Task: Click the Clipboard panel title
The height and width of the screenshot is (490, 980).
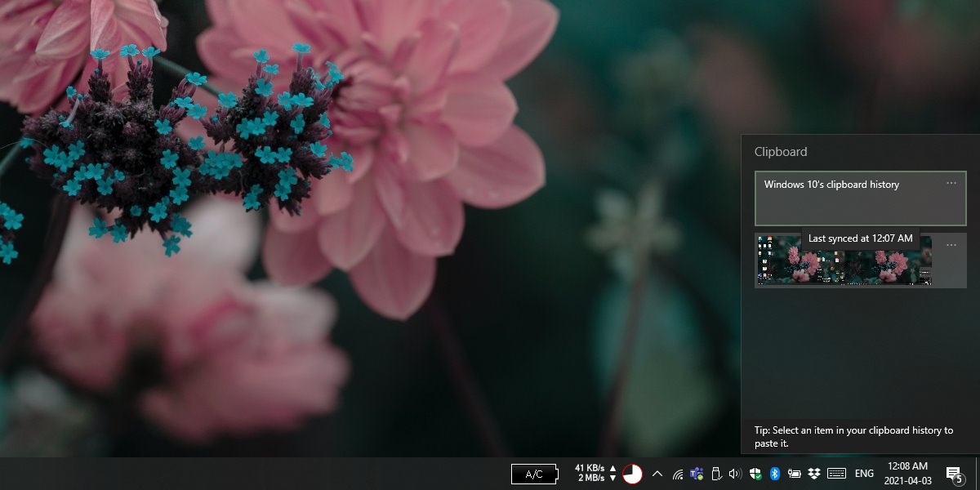Action: pyautogui.click(x=781, y=152)
